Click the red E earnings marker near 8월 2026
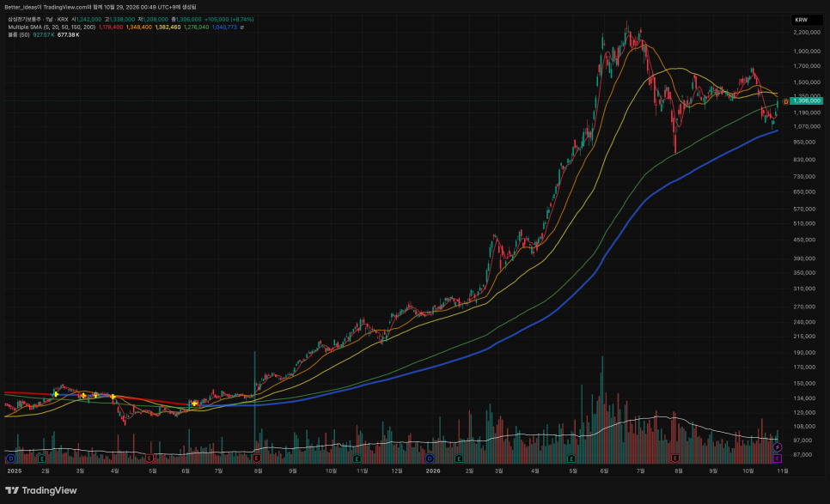The width and height of the screenshot is (830, 504). pos(675,458)
